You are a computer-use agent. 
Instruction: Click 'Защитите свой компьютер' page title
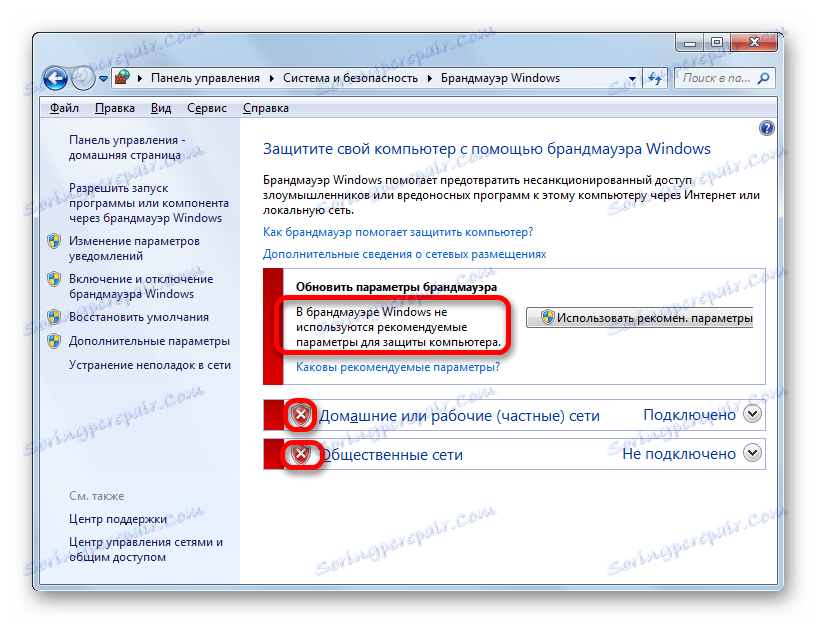tap(487, 149)
